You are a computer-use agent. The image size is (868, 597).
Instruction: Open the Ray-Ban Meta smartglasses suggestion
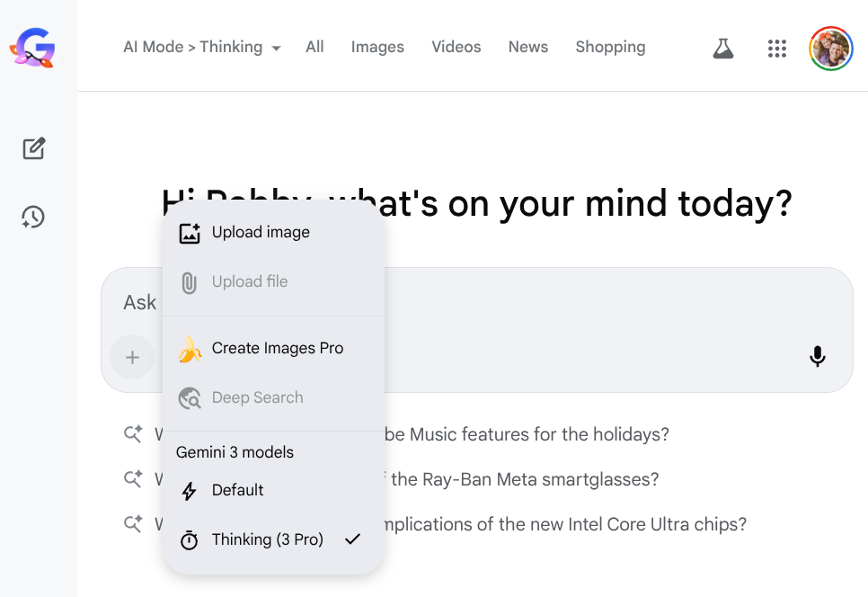pos(524,479)
